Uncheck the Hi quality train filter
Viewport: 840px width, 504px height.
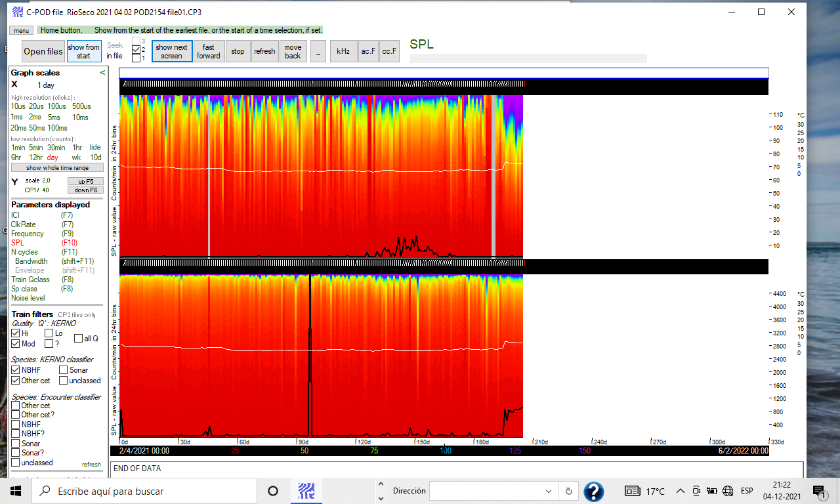click(15, 333)
